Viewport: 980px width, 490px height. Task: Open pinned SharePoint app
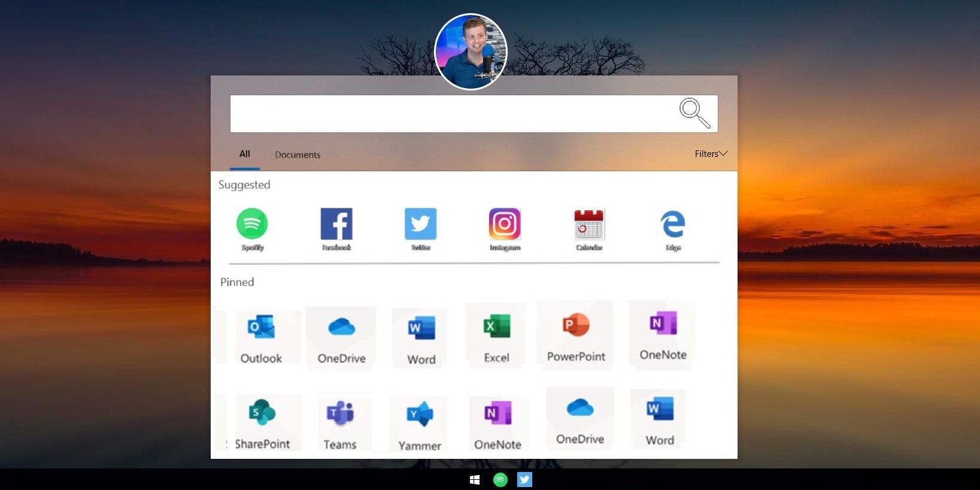[262, 423]
